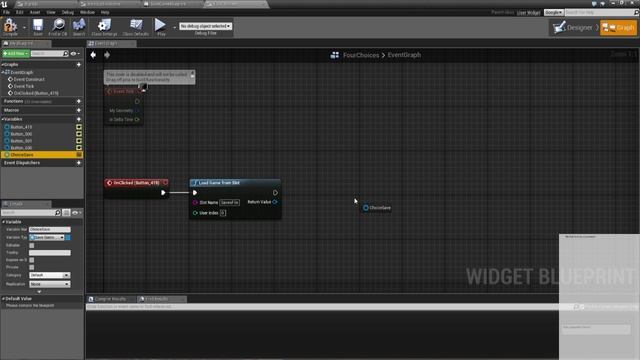Open the Window menu

click(x=87, y=12)
